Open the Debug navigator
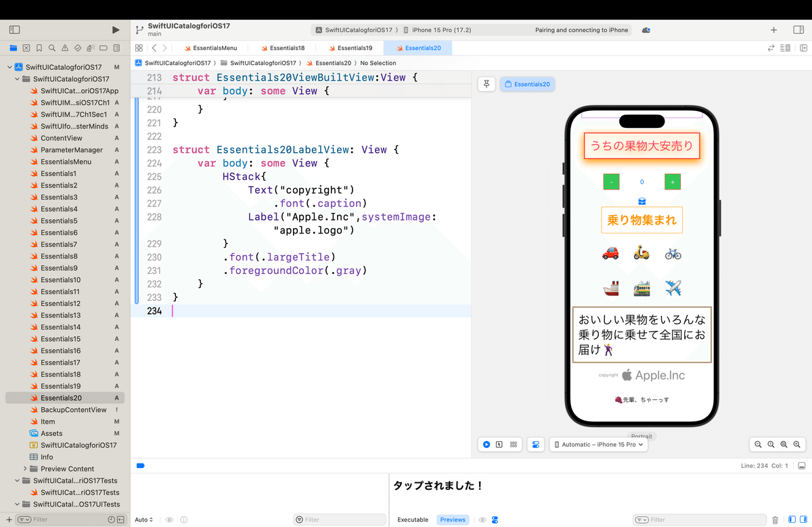Screen dimensions: 812x527 (x=91, y=48)
